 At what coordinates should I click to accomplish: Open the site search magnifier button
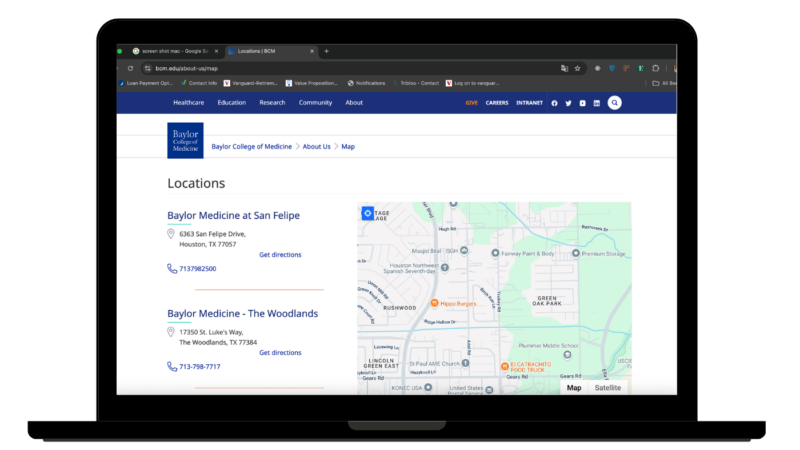pos(614,103)
